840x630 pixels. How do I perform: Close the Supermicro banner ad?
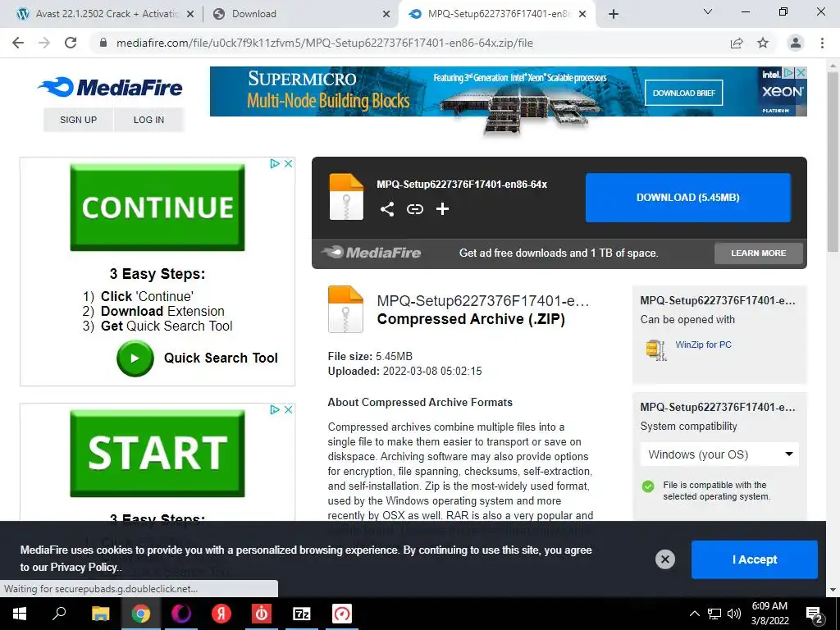point(801,72)
